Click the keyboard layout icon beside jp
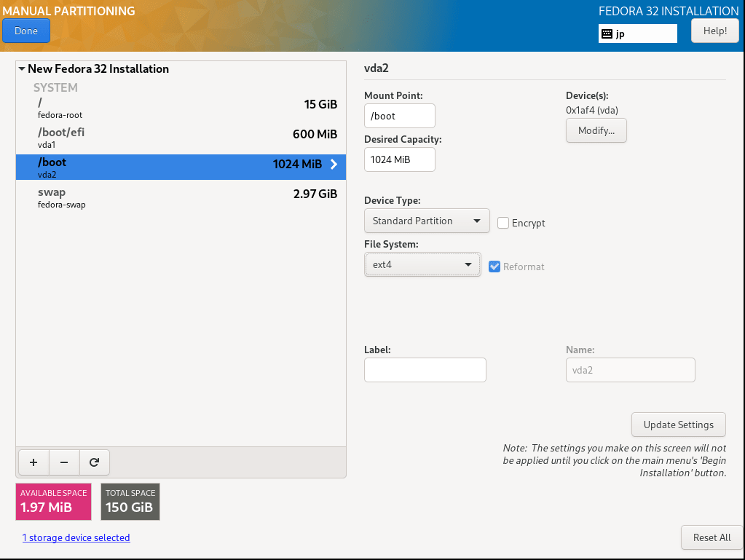This screenshot has height=560, width=745. click(x=607, y=33)
